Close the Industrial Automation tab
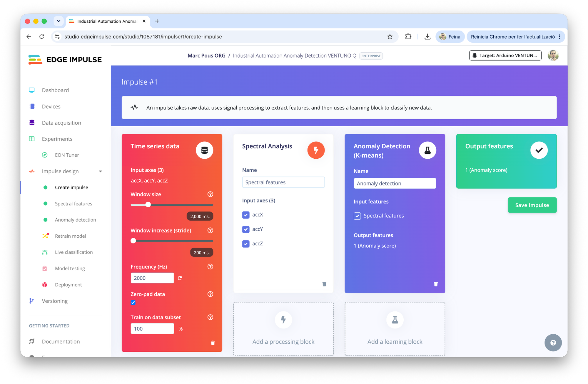The image size is (588, 384). (x=144, y=21)
